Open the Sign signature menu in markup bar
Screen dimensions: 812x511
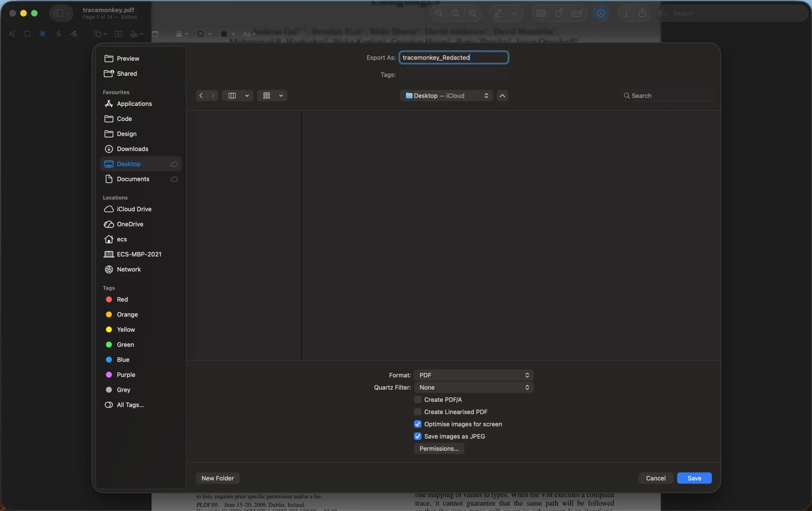coord(137,34)
